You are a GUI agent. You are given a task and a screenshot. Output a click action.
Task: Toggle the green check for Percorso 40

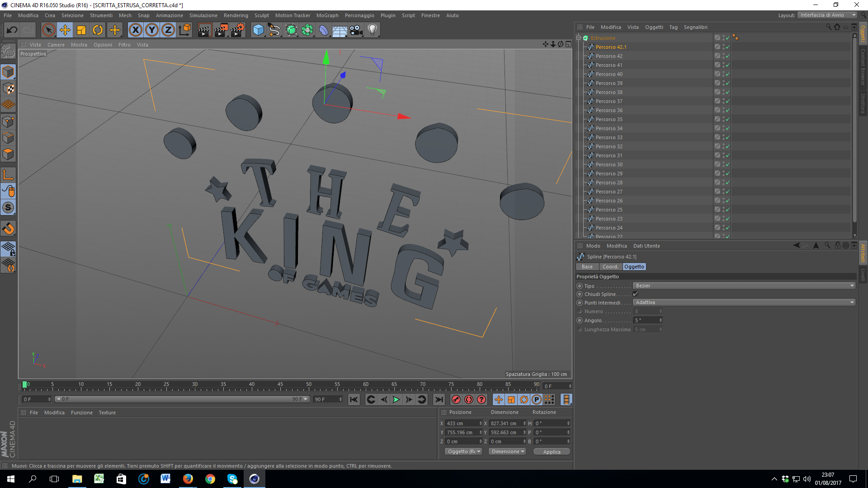[x=727, y=74]
